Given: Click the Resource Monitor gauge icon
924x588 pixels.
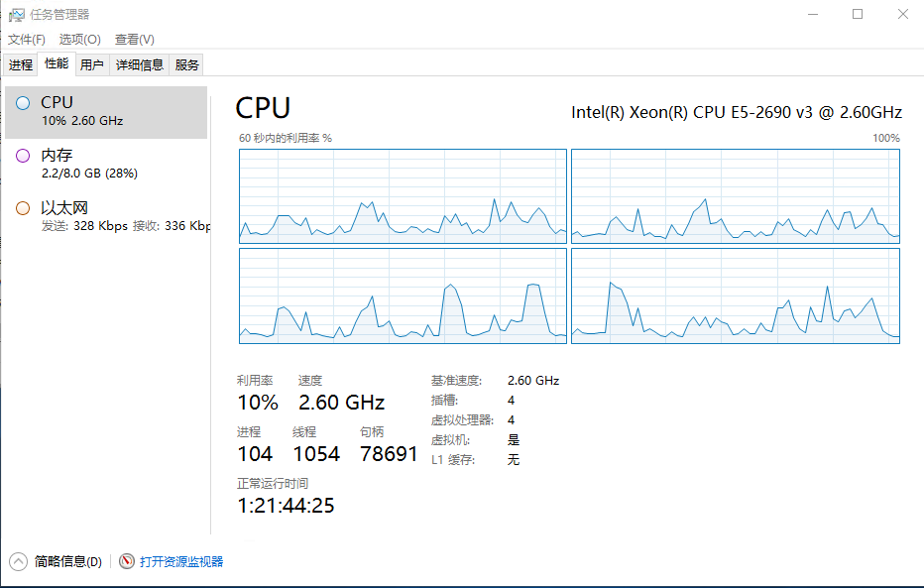Looking at the screenshot, I should (127, 561).
